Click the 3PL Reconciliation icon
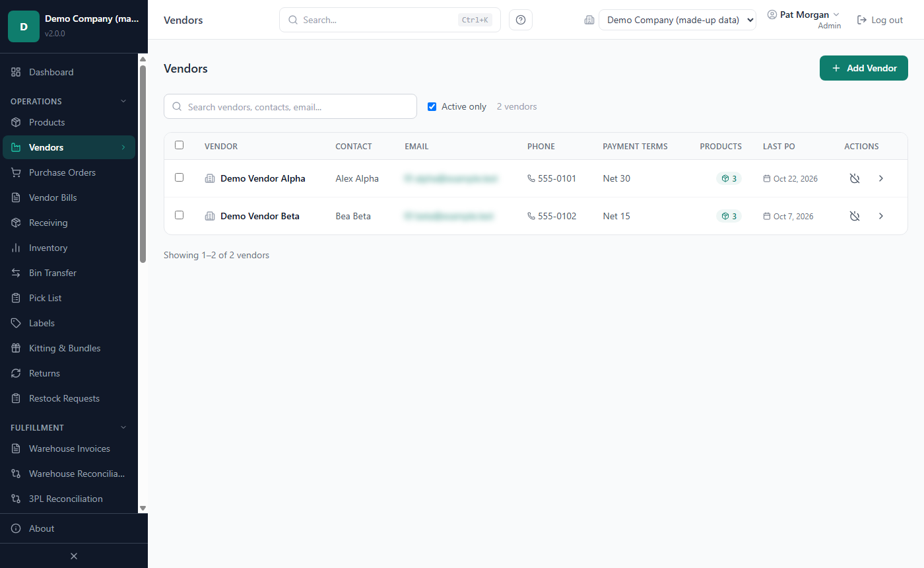 click(x=16, y=499)
